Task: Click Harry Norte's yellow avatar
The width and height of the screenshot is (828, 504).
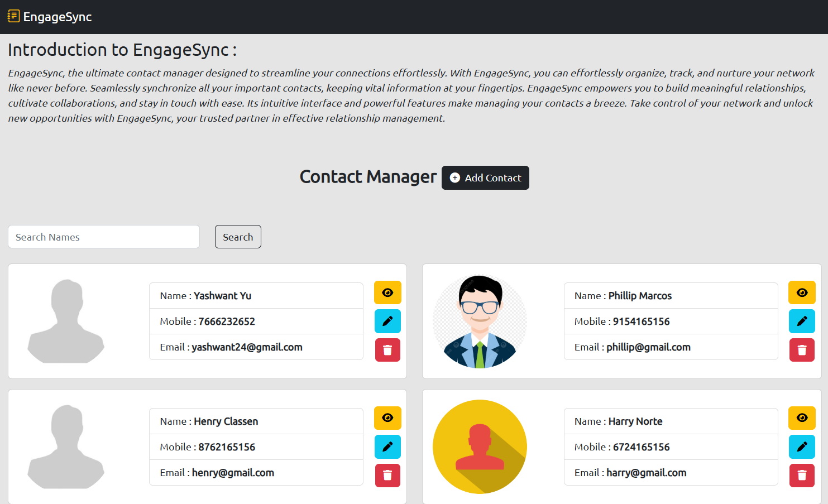Action: [480, 447]
